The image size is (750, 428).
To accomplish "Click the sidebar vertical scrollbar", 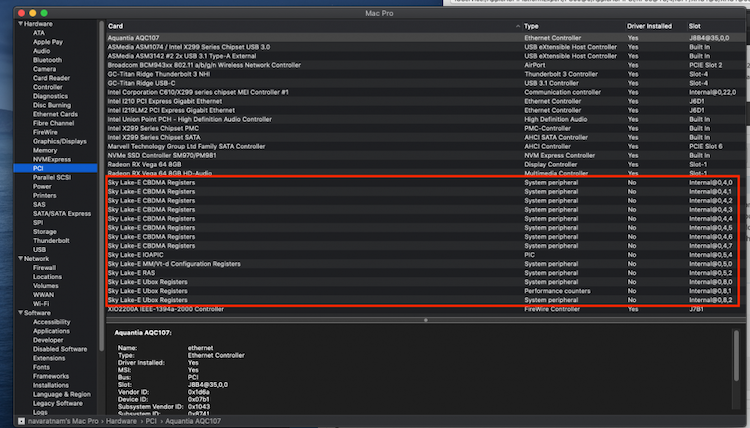I will click(101, 186).
